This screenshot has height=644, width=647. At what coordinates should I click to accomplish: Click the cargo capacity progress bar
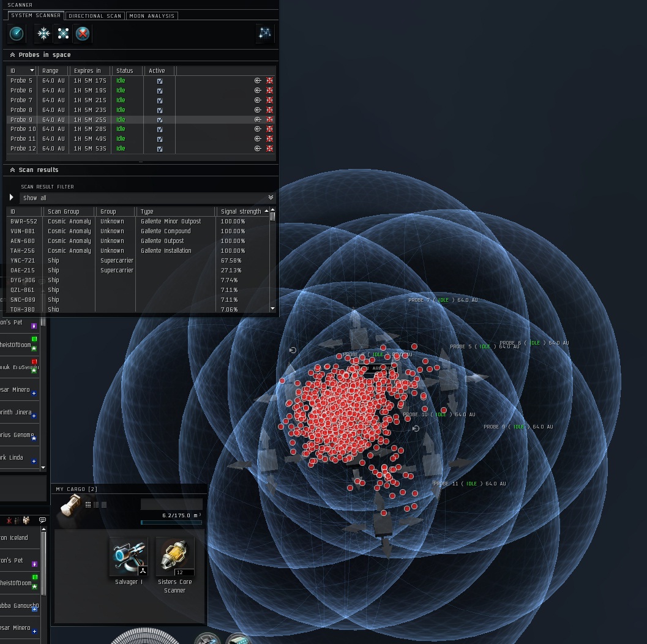171,522
